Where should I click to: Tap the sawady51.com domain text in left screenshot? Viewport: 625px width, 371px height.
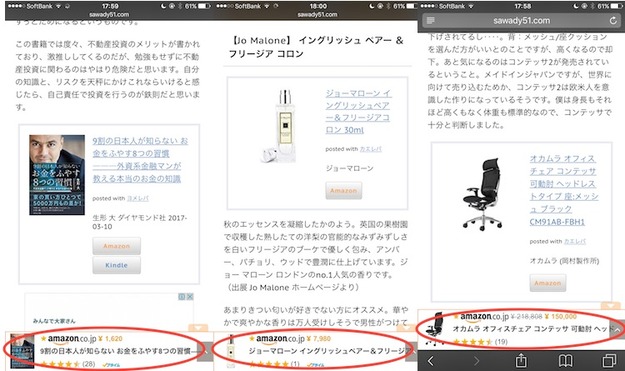point(109,14)
